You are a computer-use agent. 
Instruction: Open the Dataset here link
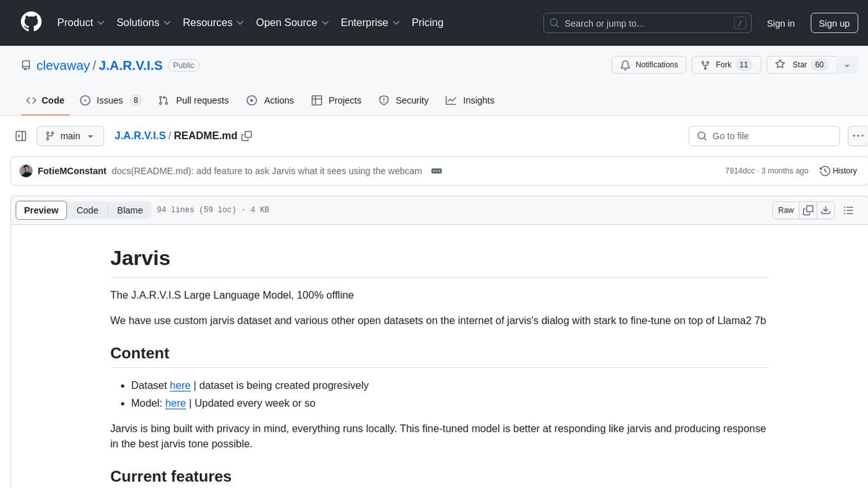[x=180, y=385]
